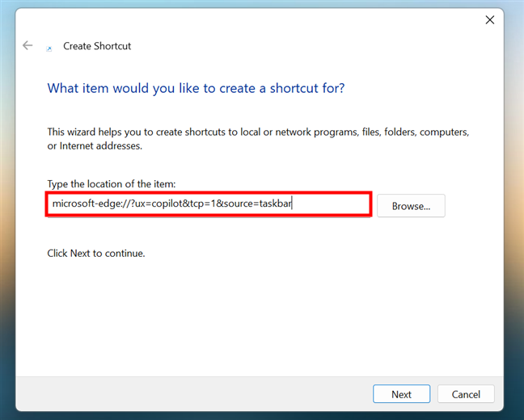
Task: Continue with the Next button
Action: tap(401, 394)
